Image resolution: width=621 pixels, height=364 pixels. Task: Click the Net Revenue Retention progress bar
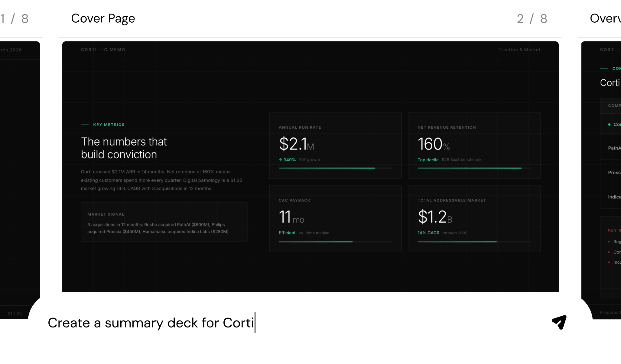coord(474,168)
